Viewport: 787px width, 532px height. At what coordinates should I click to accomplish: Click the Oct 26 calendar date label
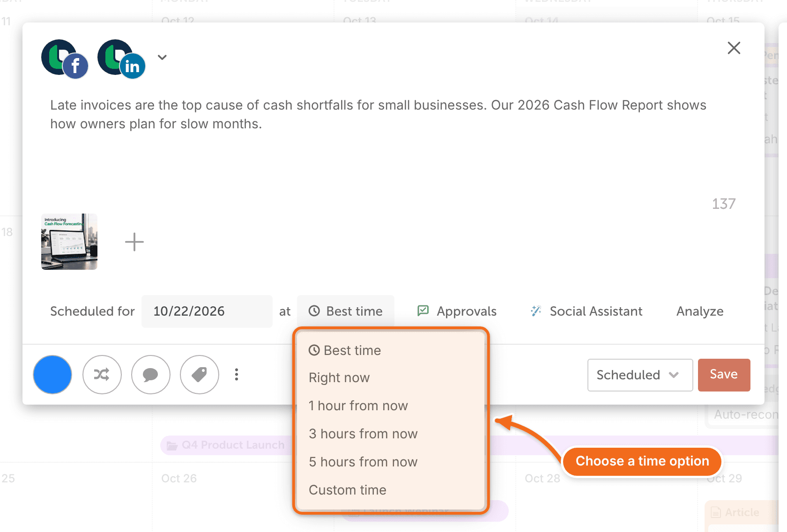coord(179,478)
